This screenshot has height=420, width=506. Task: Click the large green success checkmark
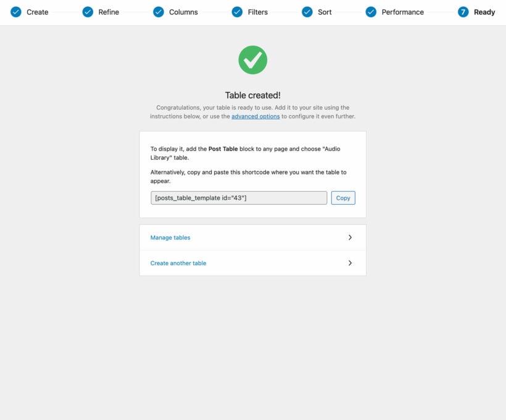[252, 60]
